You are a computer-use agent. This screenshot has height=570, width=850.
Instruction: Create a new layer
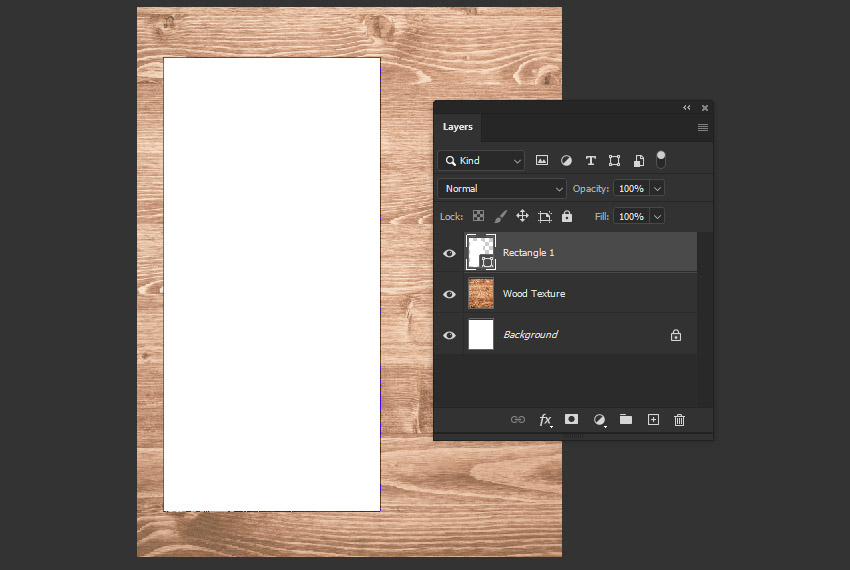(x=653, y=420)
